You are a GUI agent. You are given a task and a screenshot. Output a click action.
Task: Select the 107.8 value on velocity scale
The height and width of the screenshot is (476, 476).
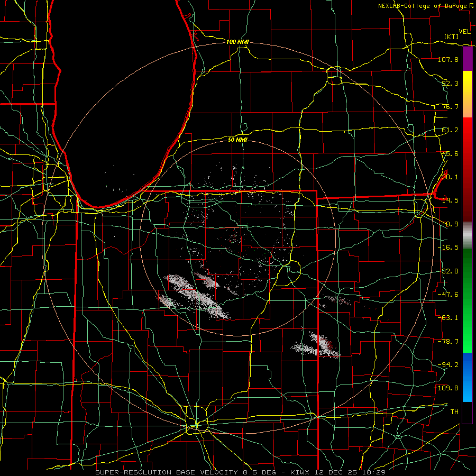click(x=448, y=59)
